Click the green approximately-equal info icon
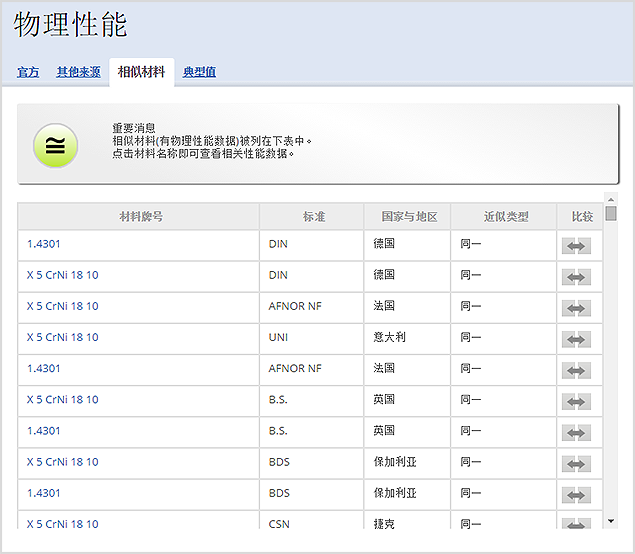Viewport: 635px width, 554px height. tap(55, 145)
